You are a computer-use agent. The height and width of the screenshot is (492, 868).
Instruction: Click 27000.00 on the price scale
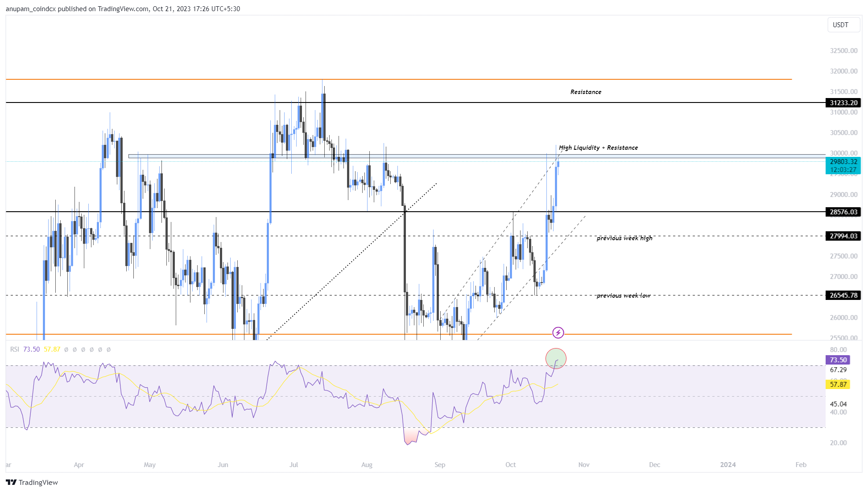[843, 277]
